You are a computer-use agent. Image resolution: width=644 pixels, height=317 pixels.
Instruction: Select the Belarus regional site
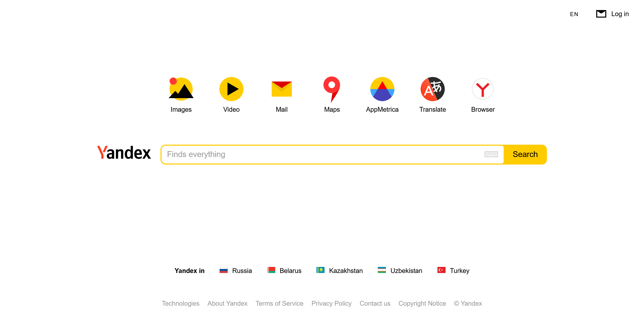point(290,271)
